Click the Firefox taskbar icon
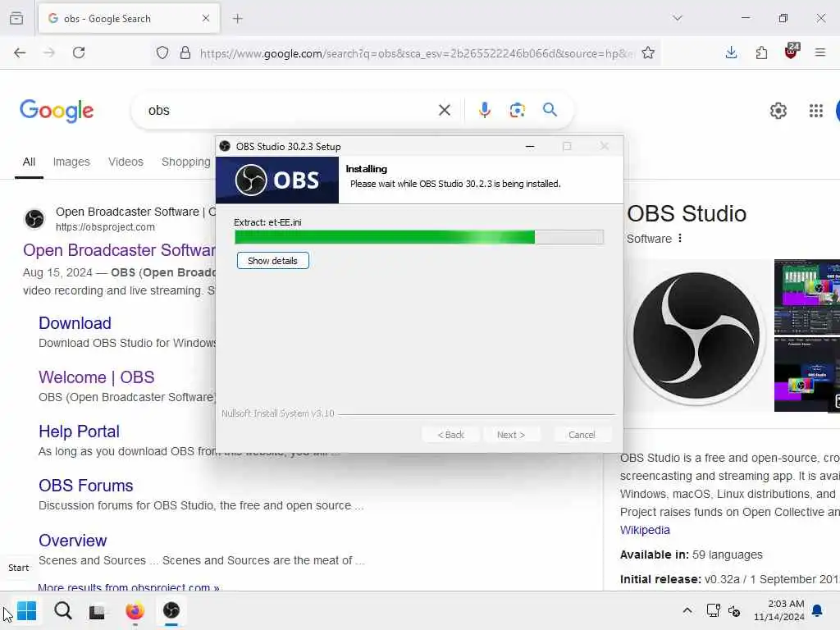This screenshot has height=630, width=840. (135, 610)
